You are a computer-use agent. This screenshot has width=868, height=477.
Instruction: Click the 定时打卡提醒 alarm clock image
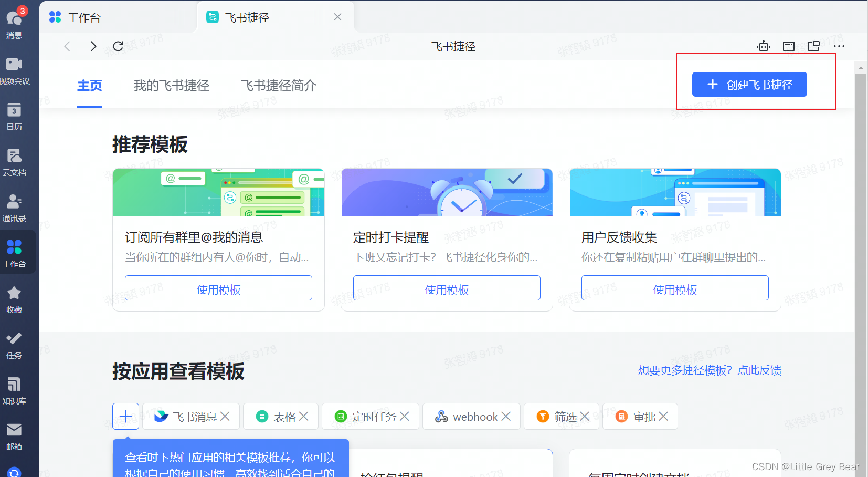coord(447,193)
